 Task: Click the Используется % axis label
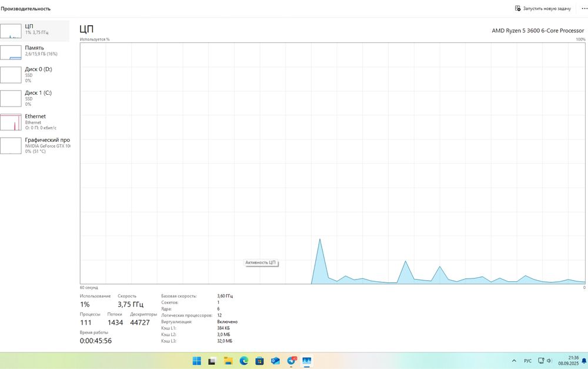point(95,39)
